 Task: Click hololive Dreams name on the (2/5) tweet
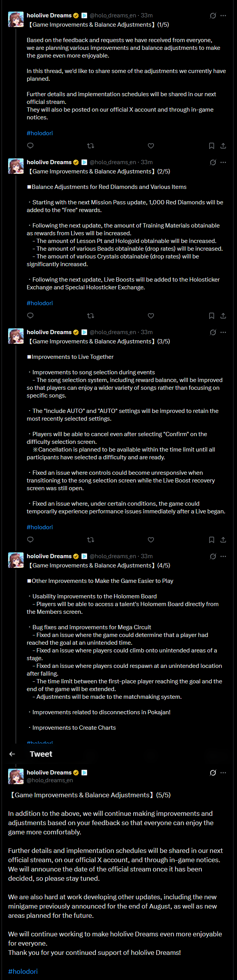pyautogui.click(x=49, y=162)
